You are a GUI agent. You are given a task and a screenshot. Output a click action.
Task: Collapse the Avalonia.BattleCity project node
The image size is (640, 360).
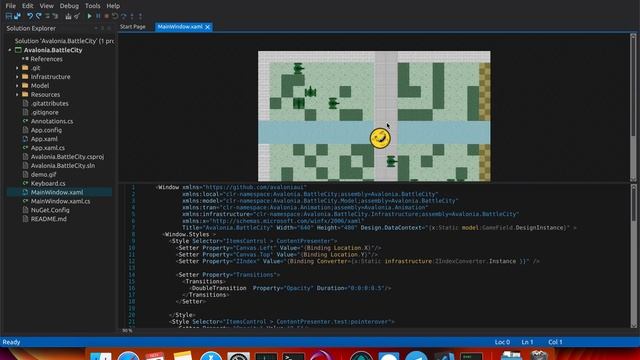10,50
